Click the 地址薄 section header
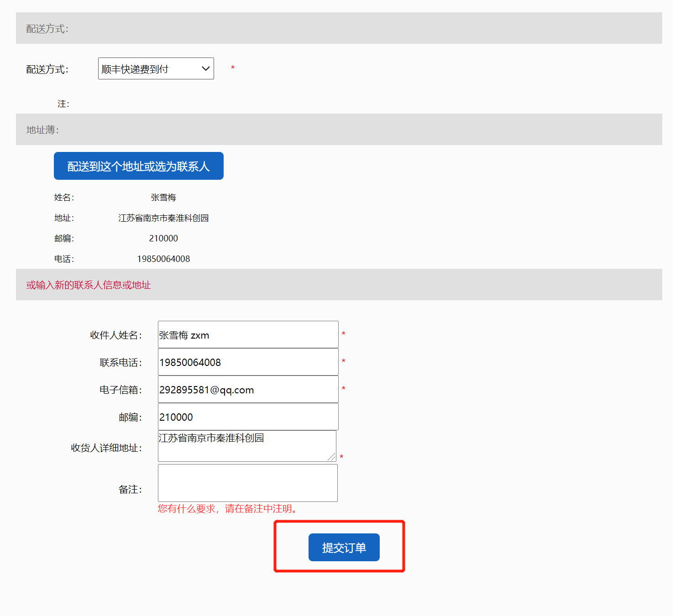The image size is (686, 616). 42,130
